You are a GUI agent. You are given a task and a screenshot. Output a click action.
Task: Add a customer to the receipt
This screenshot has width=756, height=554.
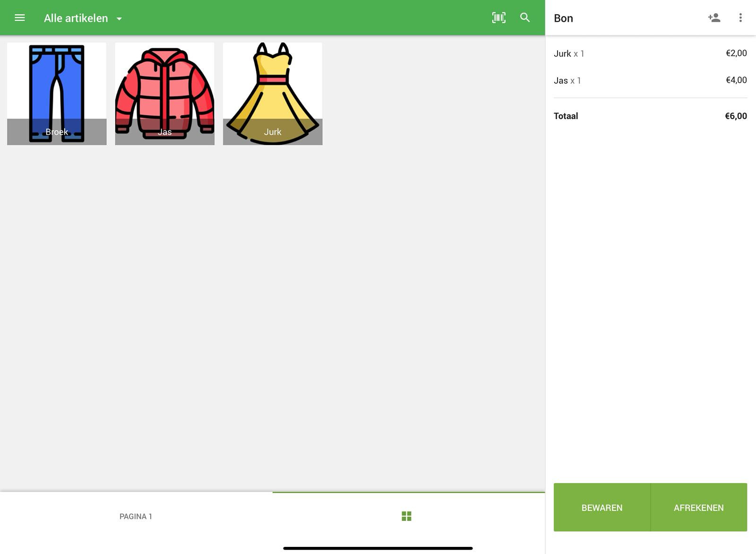(714, 18)
